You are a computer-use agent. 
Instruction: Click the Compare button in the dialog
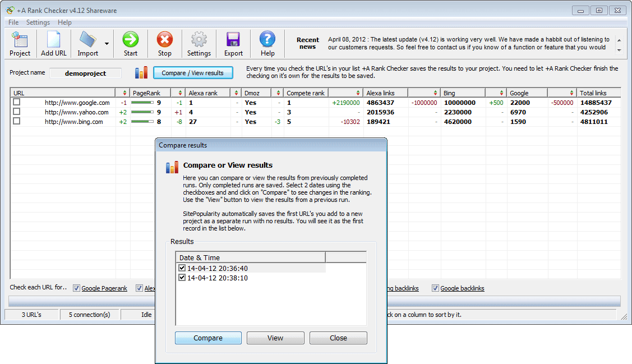208,338
